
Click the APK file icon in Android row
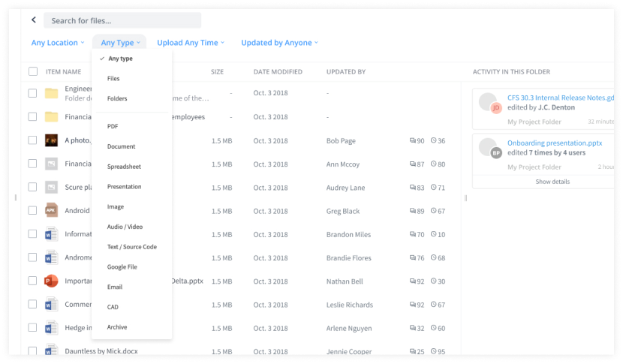coord(51,211)
